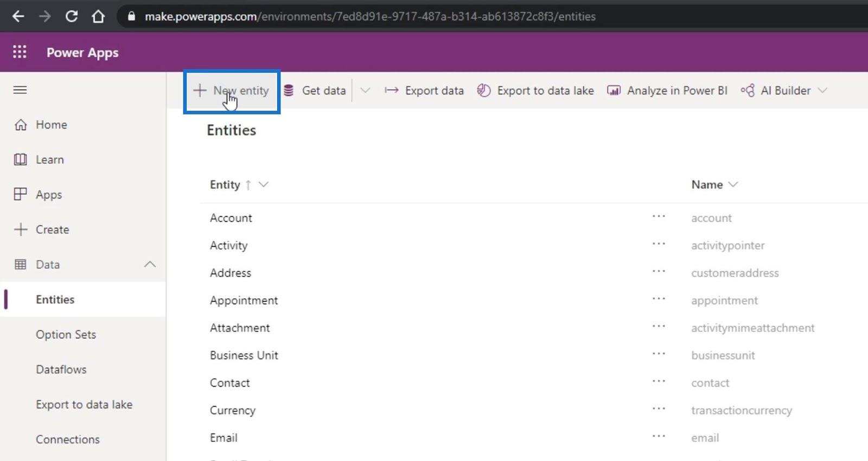
Task: Open more options for Appointment row
Action: (x=659, y=299)
